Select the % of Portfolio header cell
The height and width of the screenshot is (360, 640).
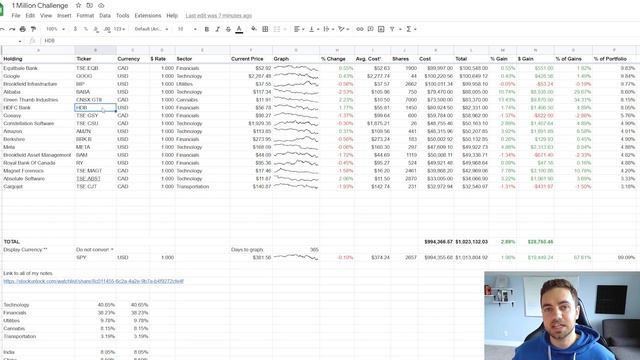pos(614,59)
